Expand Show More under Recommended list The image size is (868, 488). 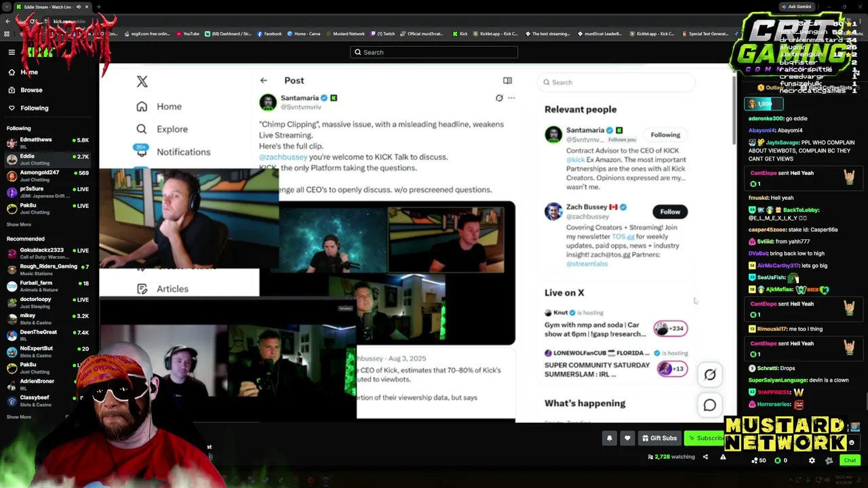click(x=19, y=417)
